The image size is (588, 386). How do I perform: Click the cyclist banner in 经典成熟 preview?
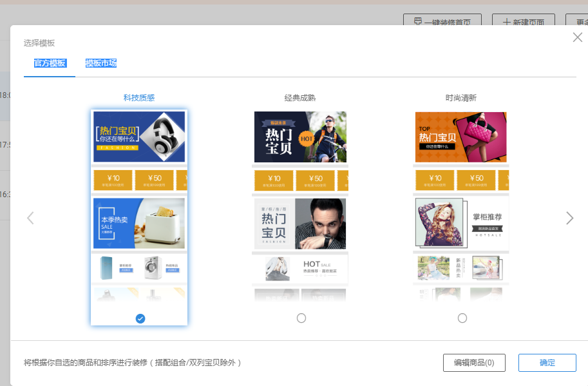coord(300,137)
